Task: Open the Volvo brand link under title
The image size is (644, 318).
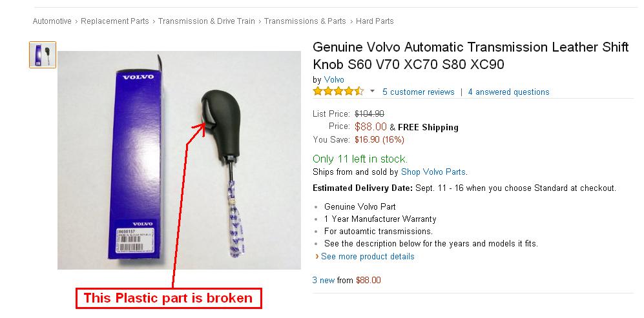Action: click(x=334, y=79)
